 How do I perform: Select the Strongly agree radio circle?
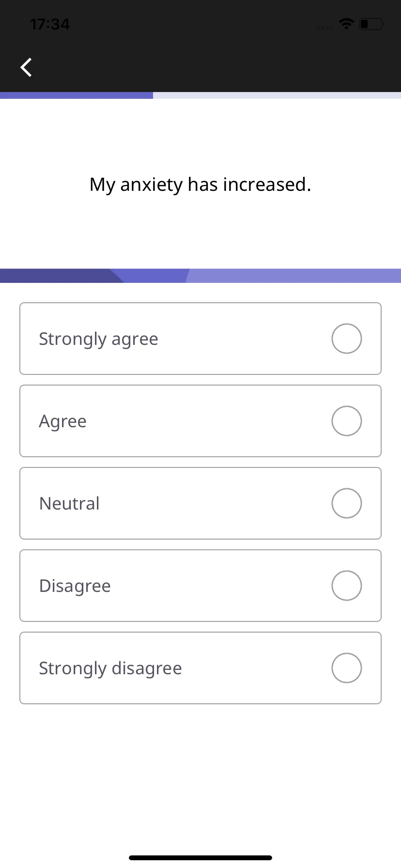tap(347, 339)
